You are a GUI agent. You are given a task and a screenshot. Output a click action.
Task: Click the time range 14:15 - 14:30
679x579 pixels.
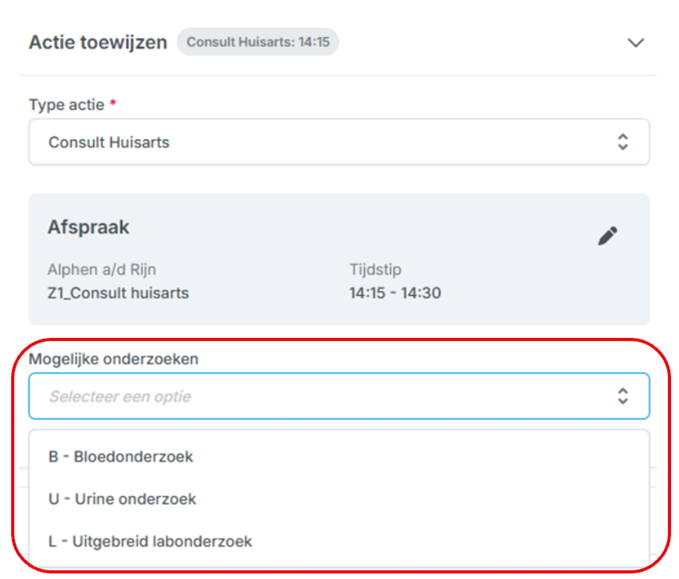[x=395, y=293]
